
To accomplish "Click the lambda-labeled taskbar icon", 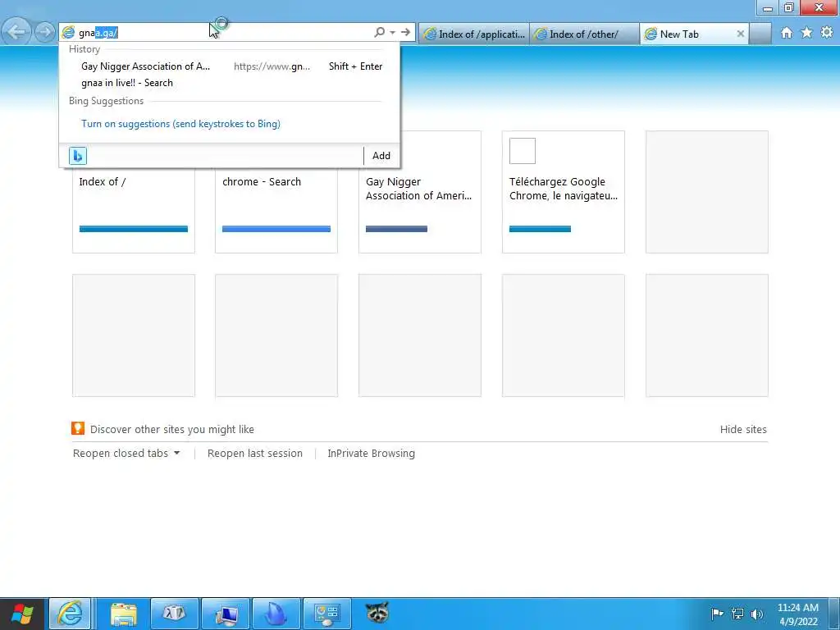I will click(175, 614).
